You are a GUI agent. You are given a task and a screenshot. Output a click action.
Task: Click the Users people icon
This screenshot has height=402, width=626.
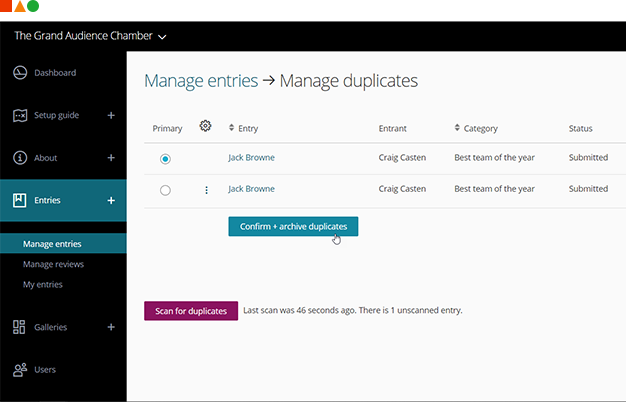[x=19, y=370]
